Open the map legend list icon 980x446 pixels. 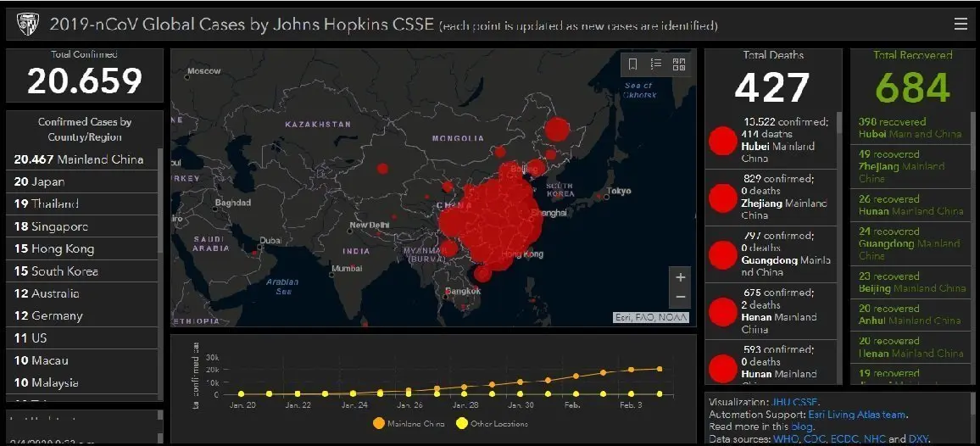coord(655,64)
